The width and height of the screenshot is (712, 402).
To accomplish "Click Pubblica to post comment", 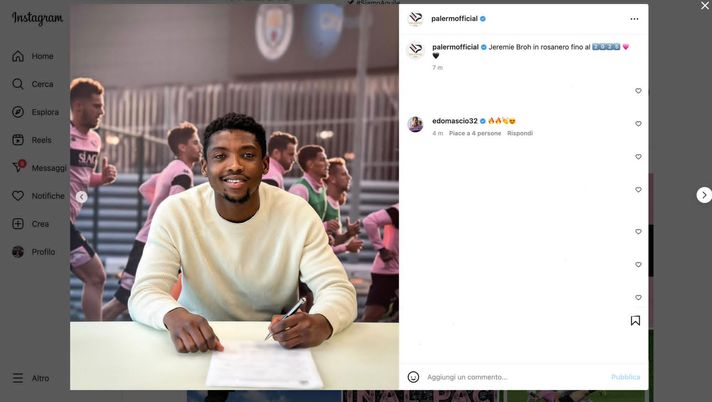I will (x=625, y=377).
